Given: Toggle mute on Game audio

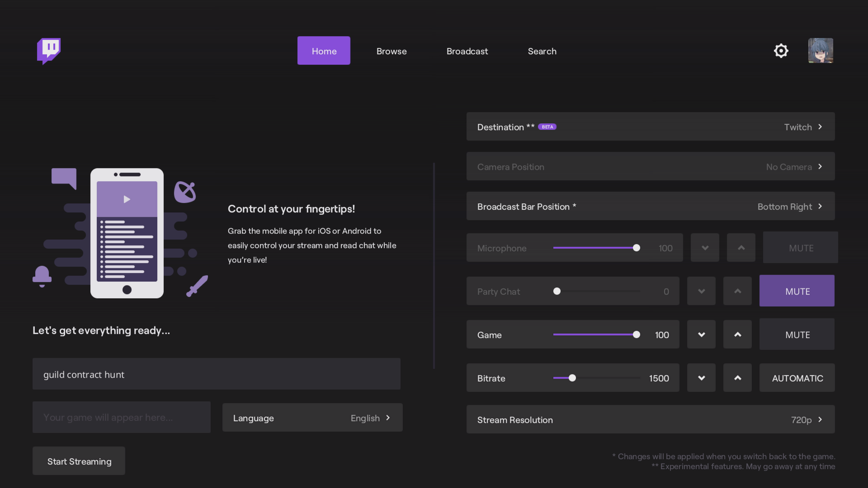Looking at the screenshot, I should tap(797, 334).
